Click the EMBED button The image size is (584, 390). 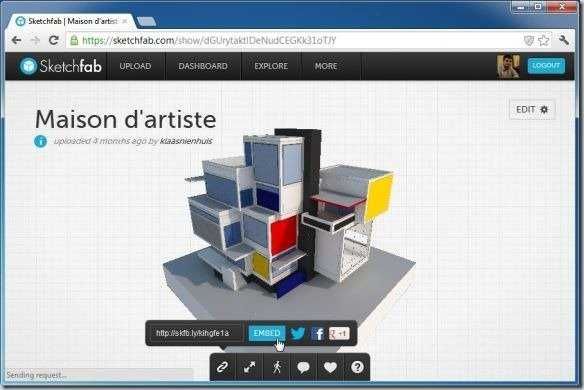click(x=267, y=333)
